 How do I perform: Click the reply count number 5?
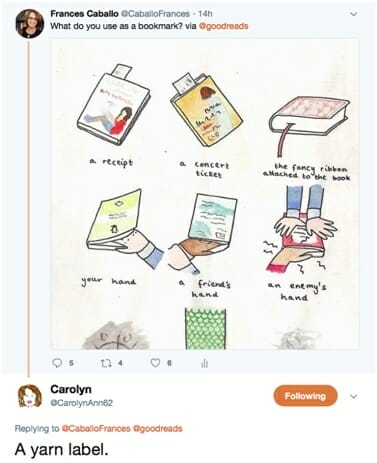(x=71, y=363)
